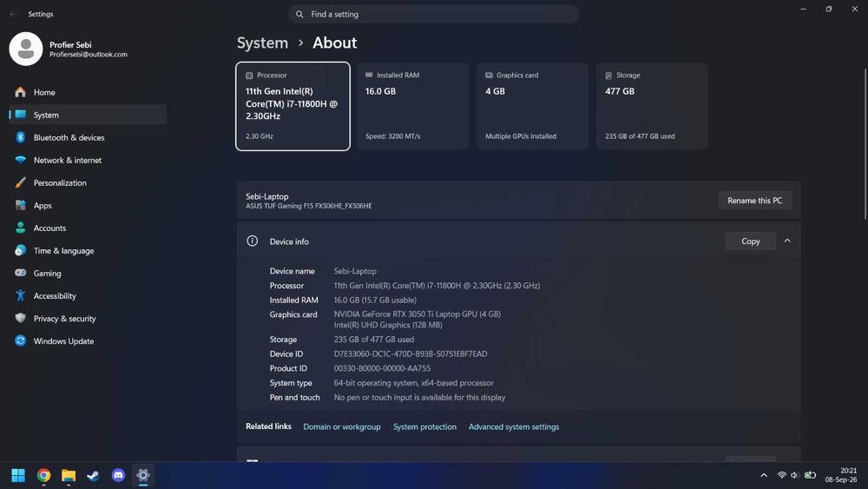Viewport: 868px width, 489px height.
Task: Click the Rename this PC button
Action: pos(754,201)
